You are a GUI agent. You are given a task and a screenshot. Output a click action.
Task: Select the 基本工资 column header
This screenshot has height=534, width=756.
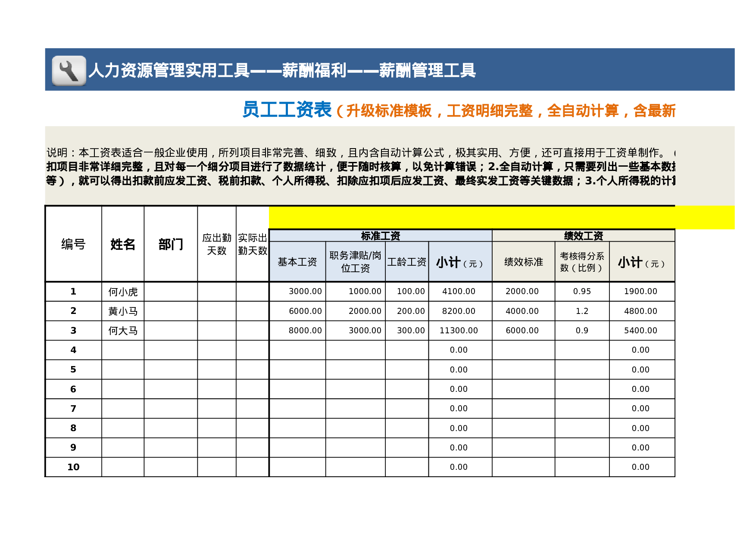point(297,261)
